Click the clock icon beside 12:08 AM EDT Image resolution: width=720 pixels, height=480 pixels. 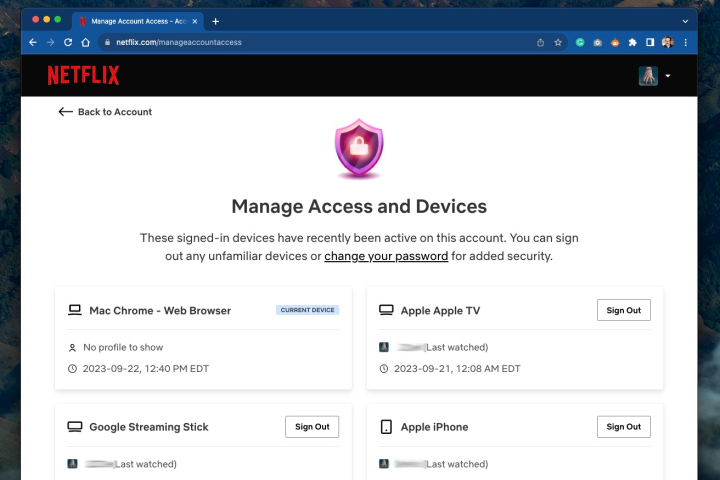click(384, 368)
